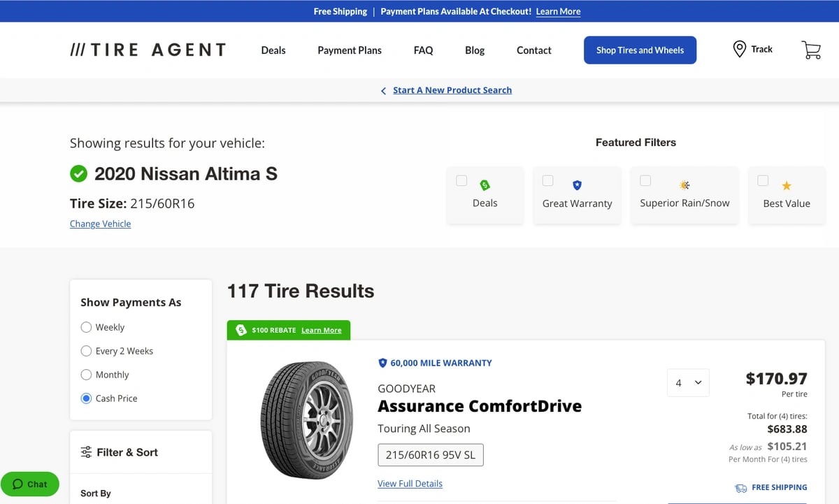Screen dimensions: 839x504
Task: Open Payment Plans in the navigation
Action: (x=350, y=50)
